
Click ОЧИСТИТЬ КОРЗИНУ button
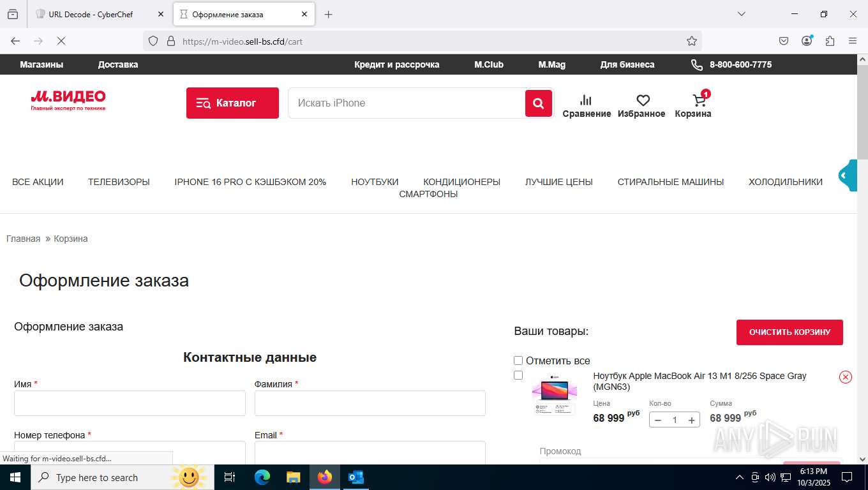pyautogui.click(x=789, y=332)
